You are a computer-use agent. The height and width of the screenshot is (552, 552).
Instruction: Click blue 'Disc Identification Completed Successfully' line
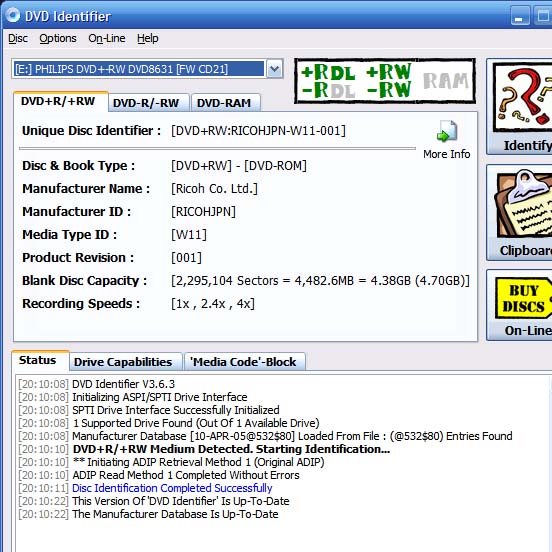click(172, 488)
